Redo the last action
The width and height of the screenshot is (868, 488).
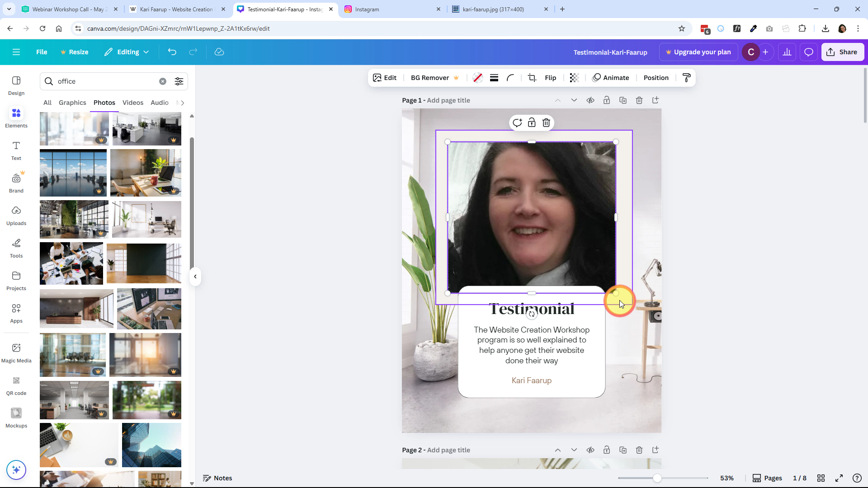click(x=193, y=52)
